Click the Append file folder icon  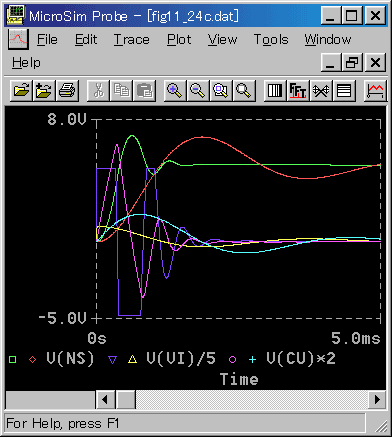click(44, 90)
